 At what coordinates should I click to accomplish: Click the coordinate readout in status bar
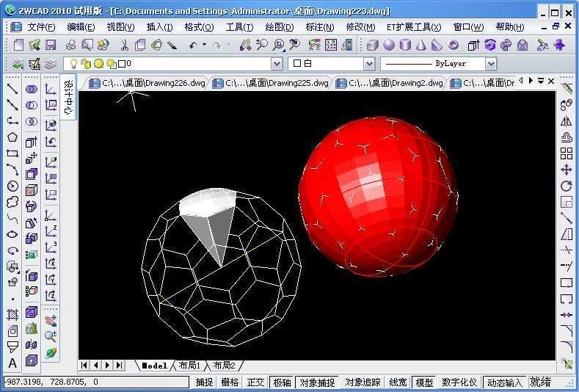click(96, 382)
